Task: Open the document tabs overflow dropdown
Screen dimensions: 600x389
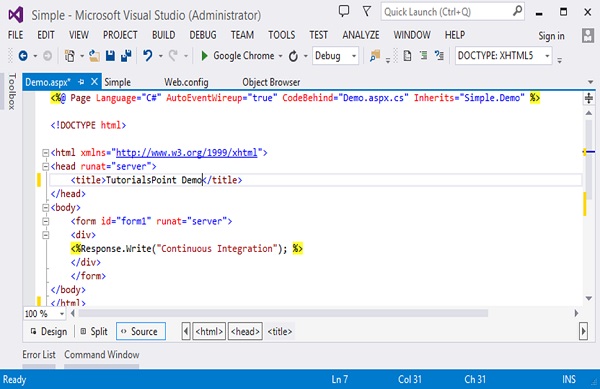Action: (x=590, y=82)
